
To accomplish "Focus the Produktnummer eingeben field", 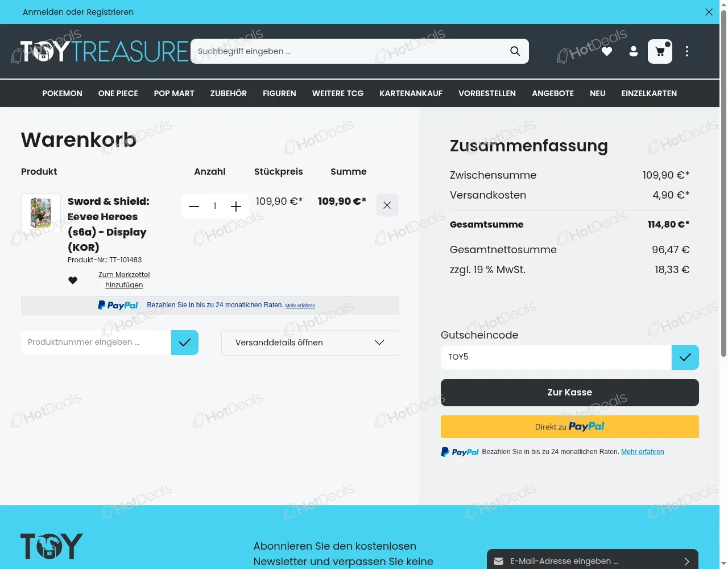I will 96,343.
